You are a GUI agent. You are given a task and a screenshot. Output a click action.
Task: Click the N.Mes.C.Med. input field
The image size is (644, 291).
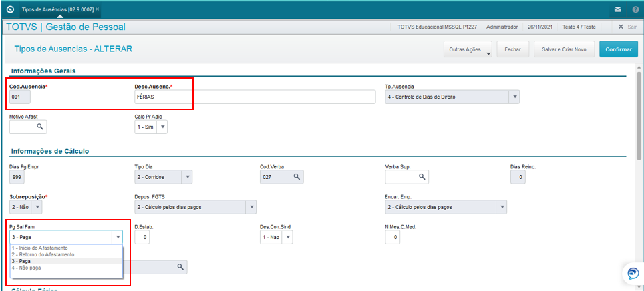tap(392, 237)
